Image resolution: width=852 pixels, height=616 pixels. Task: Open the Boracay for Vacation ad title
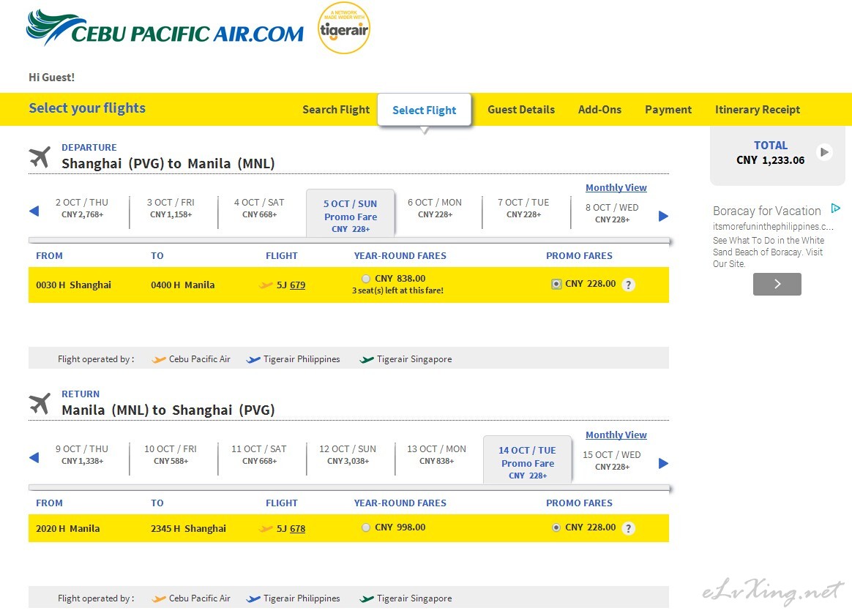pyautogui.click(x=766, y=211)
